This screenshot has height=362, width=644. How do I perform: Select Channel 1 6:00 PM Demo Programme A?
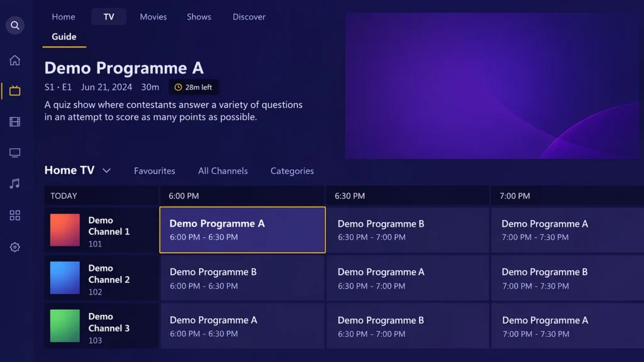[x=242, y=230]
